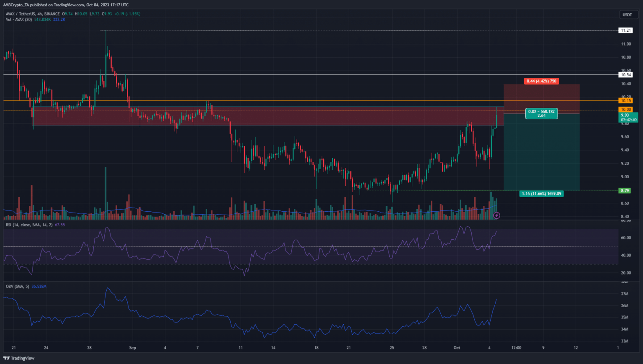Click the red 0.44 (4.42%) stop label
The height and width of the screenshot is (364, 643).
pos(541,81)
